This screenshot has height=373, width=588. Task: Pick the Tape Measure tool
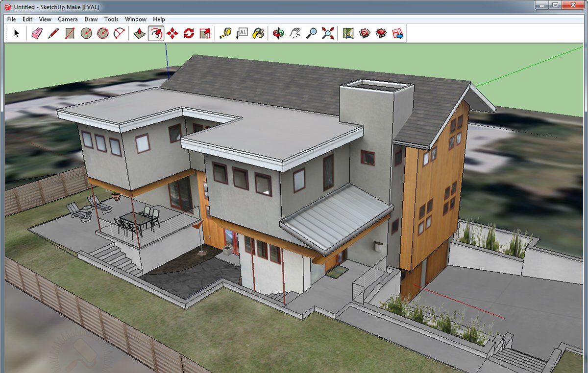point(225,33)
